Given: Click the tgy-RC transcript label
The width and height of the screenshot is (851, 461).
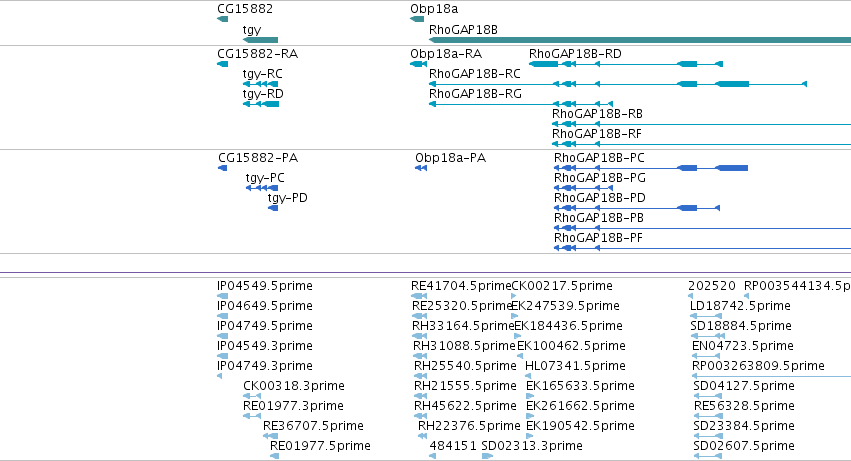Looking at the screenshot, I should (262, 74).
